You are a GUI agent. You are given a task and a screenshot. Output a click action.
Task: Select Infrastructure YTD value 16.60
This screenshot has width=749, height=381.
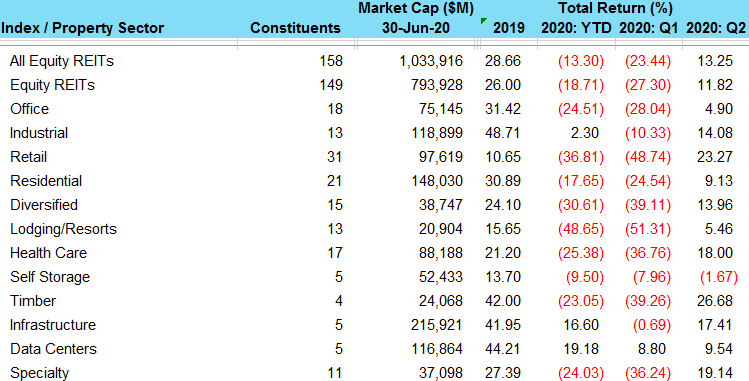pyautogui.click(x=581, y=325)
